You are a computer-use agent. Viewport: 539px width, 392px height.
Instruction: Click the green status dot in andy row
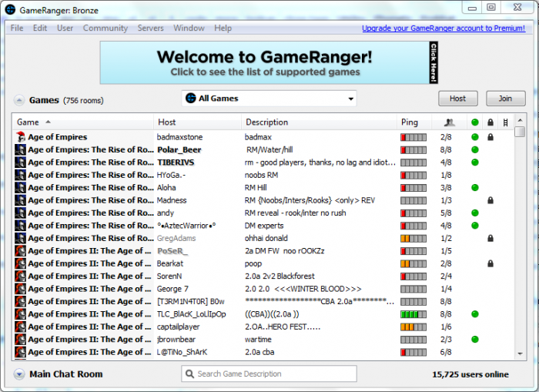click(x=475, y=213)
